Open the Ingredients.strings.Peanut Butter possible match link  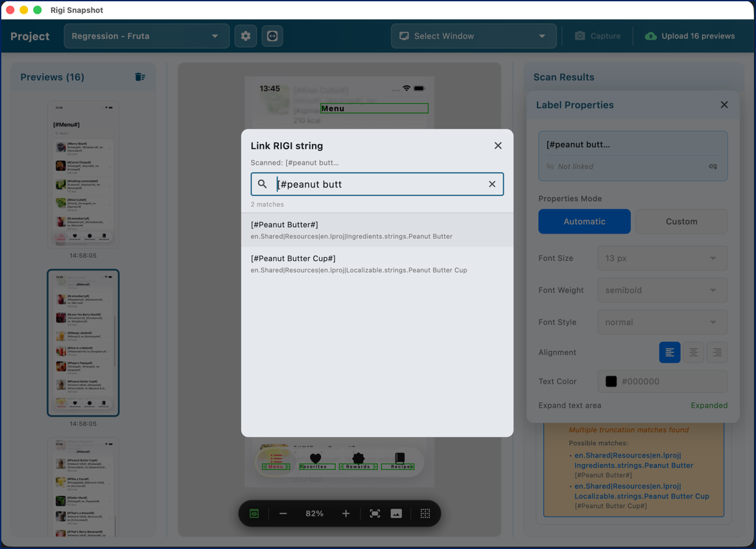click(x=633, y=460)
